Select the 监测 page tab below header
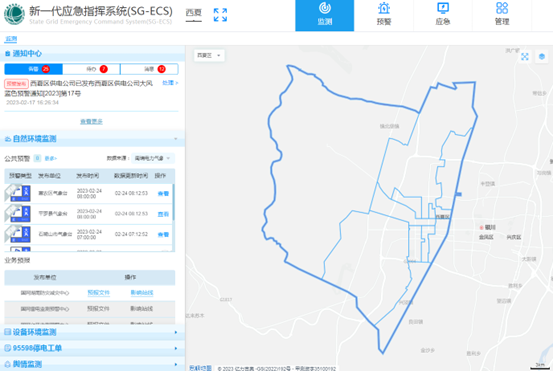Viewport: 553px width, 371px height. click(x=11, y=39)
